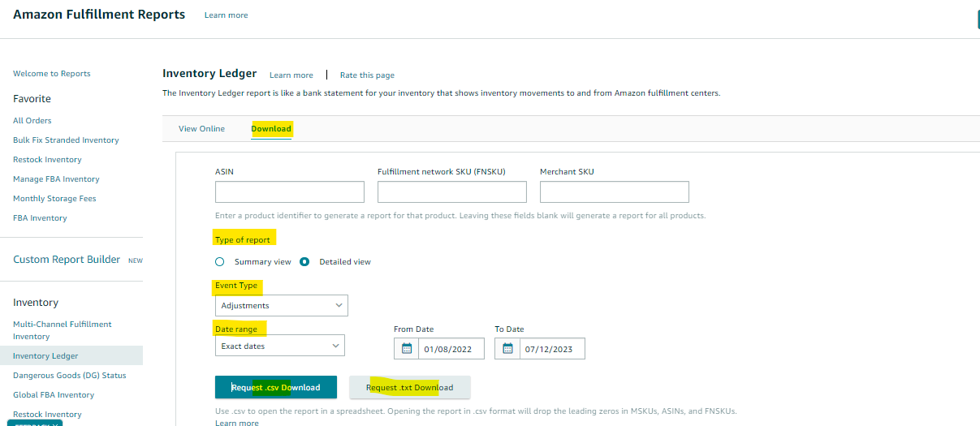Expand the Event Type Adjustments dropdown

tap(282, 305)
